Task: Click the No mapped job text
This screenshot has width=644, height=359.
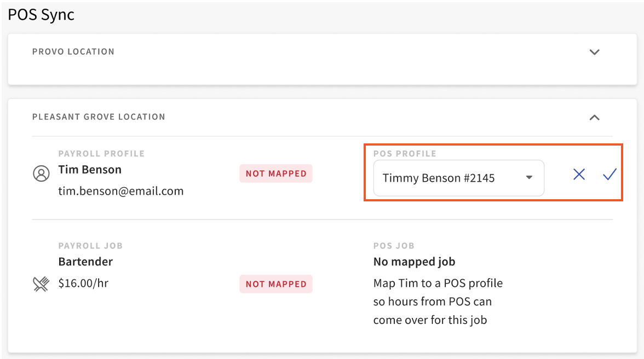Action: (x=414, y=262)
